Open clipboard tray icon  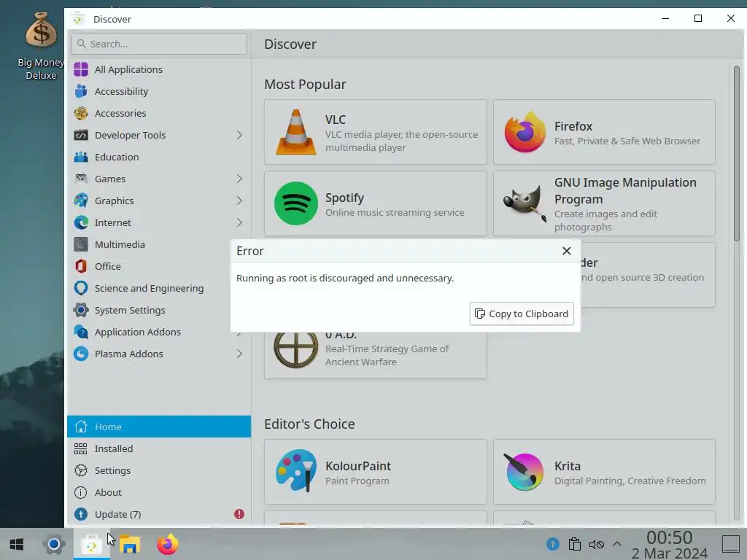point(575,544)
